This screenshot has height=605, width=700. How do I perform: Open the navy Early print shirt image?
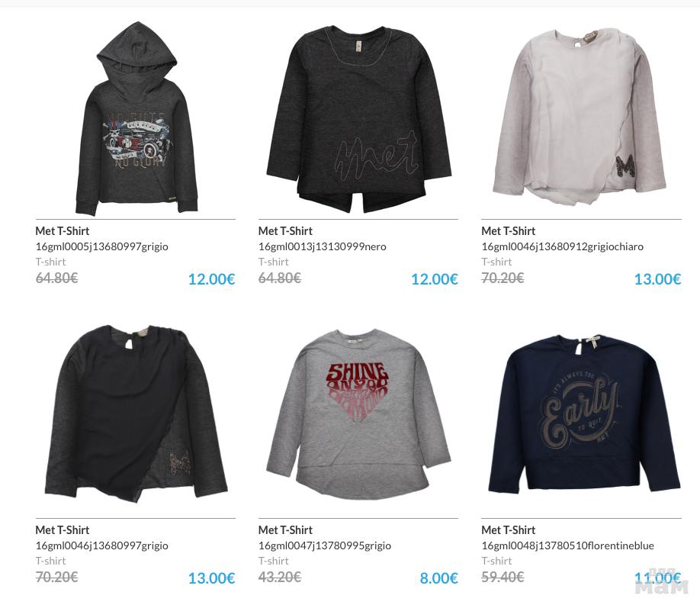point(584,413)
